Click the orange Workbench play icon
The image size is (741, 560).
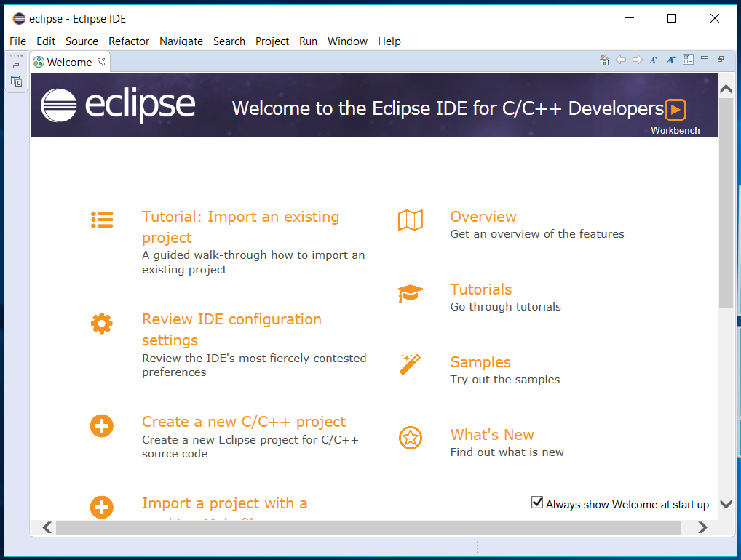tap(675, 110)
